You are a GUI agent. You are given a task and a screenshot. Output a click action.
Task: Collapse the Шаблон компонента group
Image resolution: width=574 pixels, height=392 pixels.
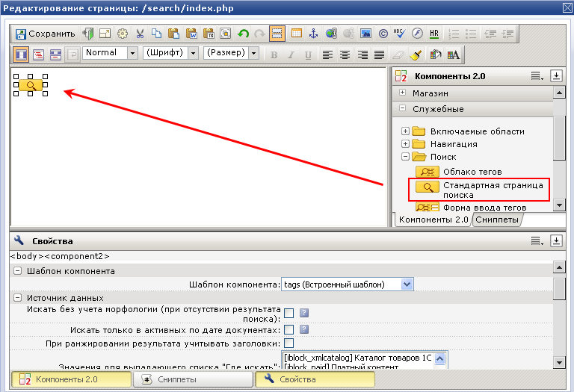click(x=17, y=271)
